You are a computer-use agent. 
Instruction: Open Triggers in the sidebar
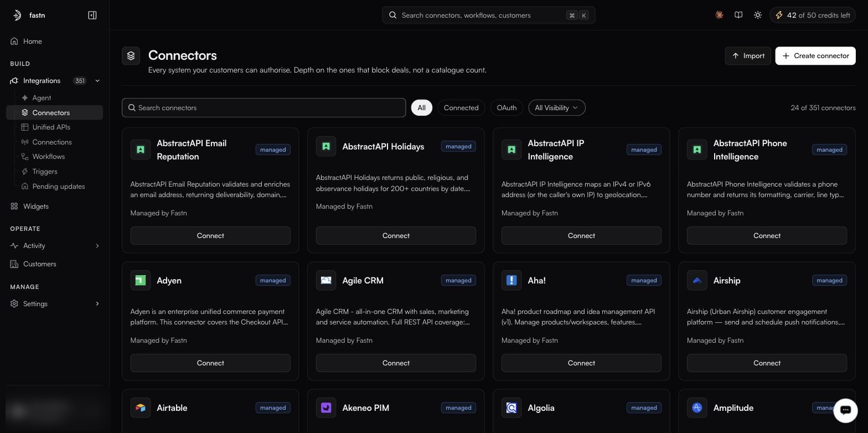pyautogui.click(x=54, y=171)
